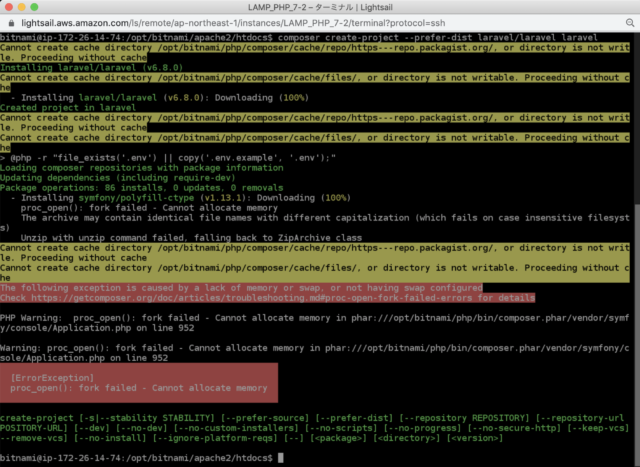Click 'PHP Warning: proc_open()' line
Viewport: 640px width, 467px height.
coord(314,323)
